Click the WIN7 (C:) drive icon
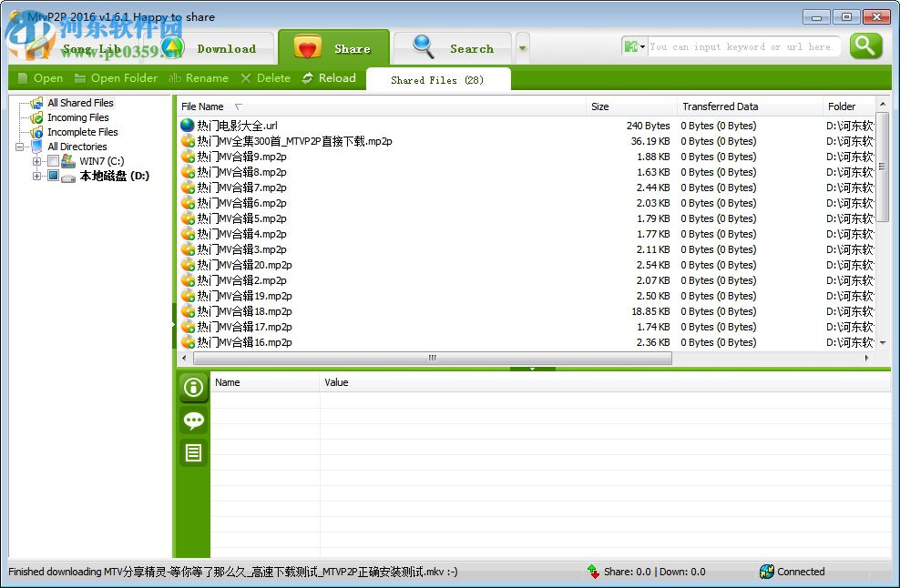 [x=68, y=161]
